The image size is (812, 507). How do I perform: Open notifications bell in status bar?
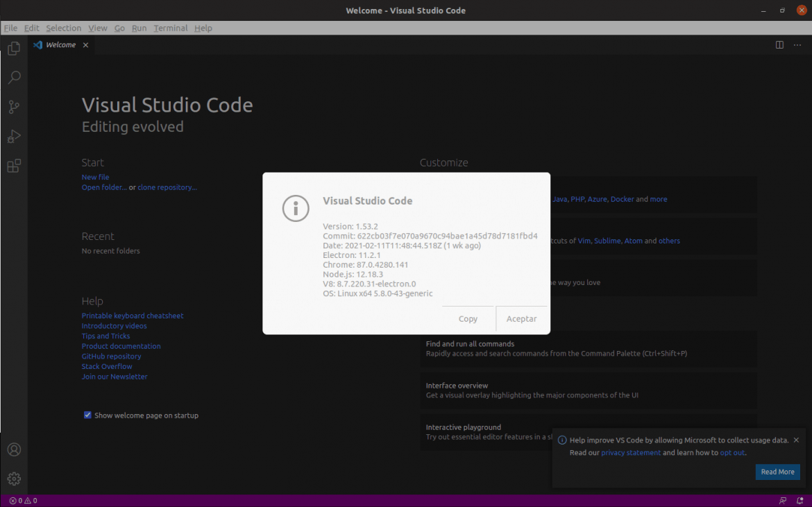point(800,501)
